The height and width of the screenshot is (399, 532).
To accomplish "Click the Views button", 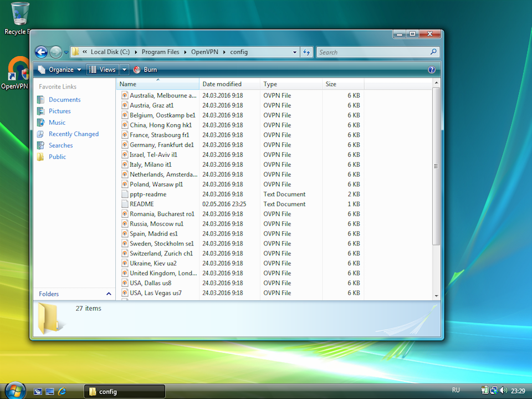I will click(103, 70).
